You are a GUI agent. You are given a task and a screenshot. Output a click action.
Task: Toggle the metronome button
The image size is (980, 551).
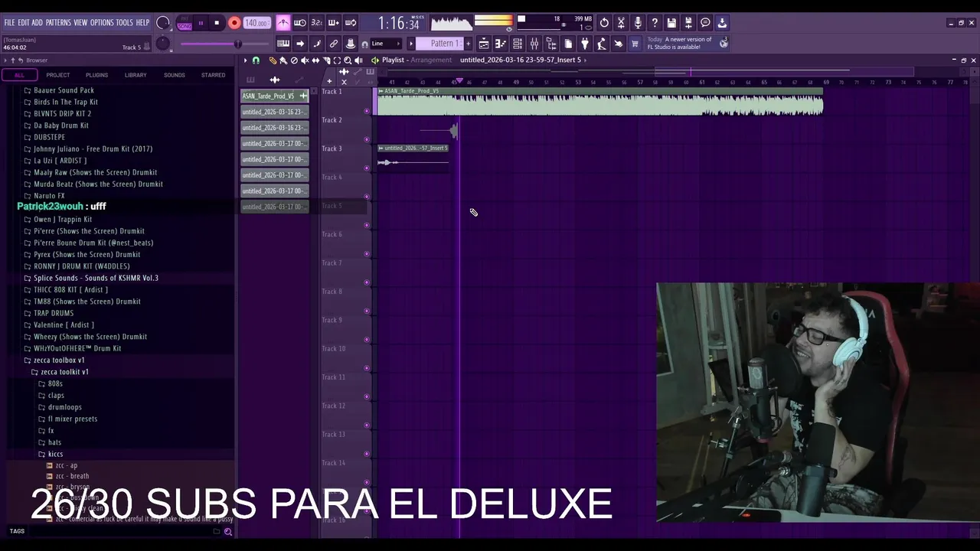click(x=283, y=23)
